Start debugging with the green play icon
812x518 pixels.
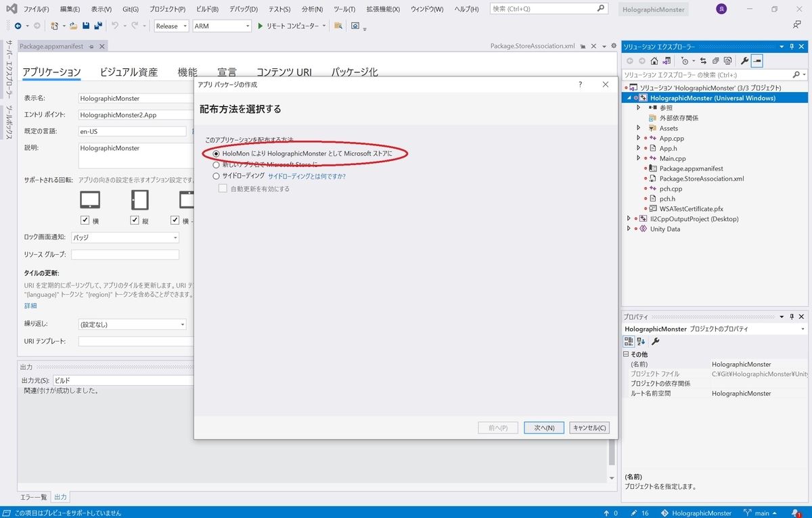(260, 26)
